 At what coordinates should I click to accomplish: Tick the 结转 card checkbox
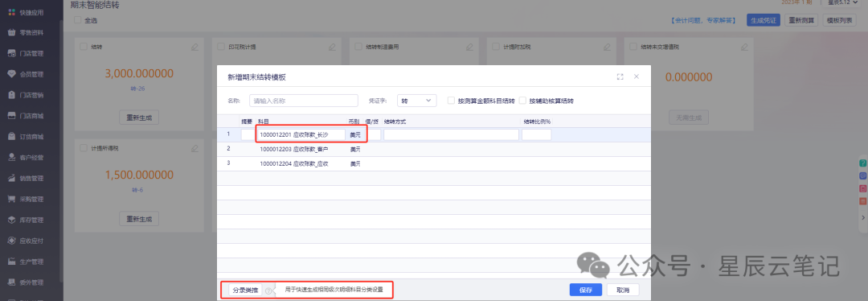tap(84, 47)
